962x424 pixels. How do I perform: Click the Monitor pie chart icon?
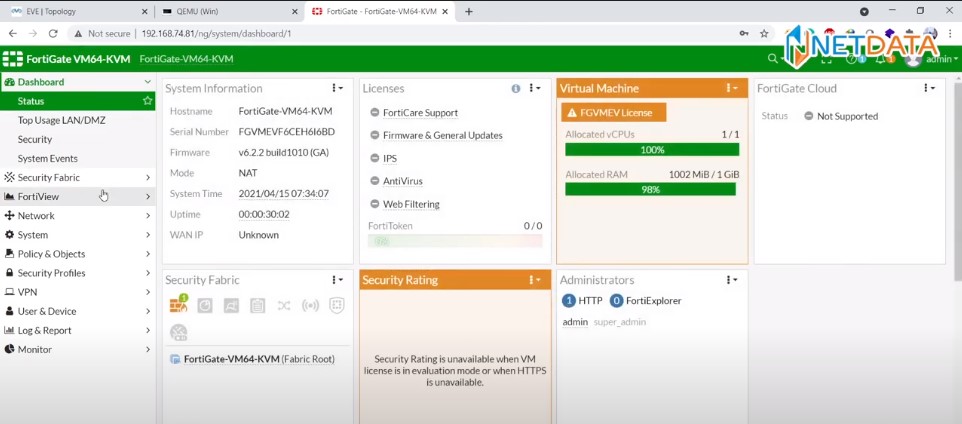tap(9, 349)
